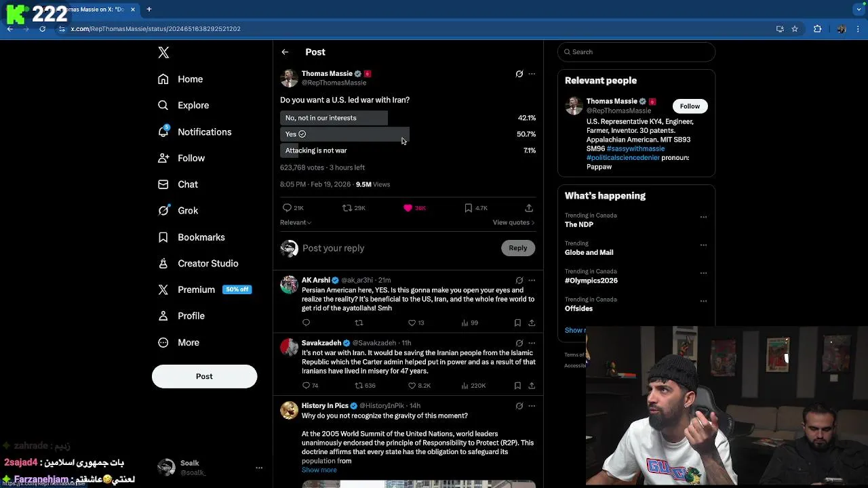Open History In Pics profile name
Image resolution: width=868 pixels, height=488 pixels.
pyautogui.click(x=325, y=406)
